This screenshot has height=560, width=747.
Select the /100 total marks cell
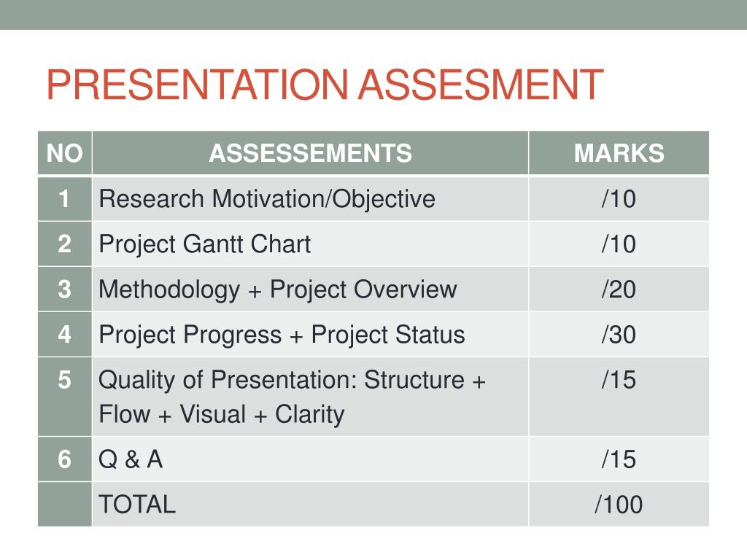(x=619, y=505)
